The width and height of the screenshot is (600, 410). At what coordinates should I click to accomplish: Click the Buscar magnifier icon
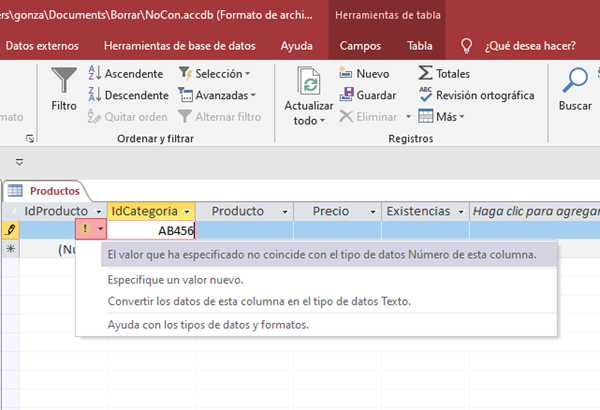coord(575,82)
